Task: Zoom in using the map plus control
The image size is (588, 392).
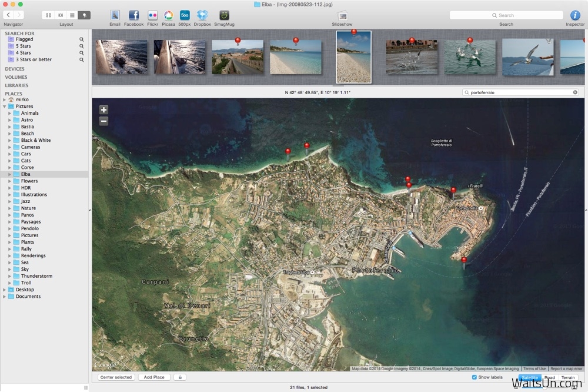Action: 103,109
